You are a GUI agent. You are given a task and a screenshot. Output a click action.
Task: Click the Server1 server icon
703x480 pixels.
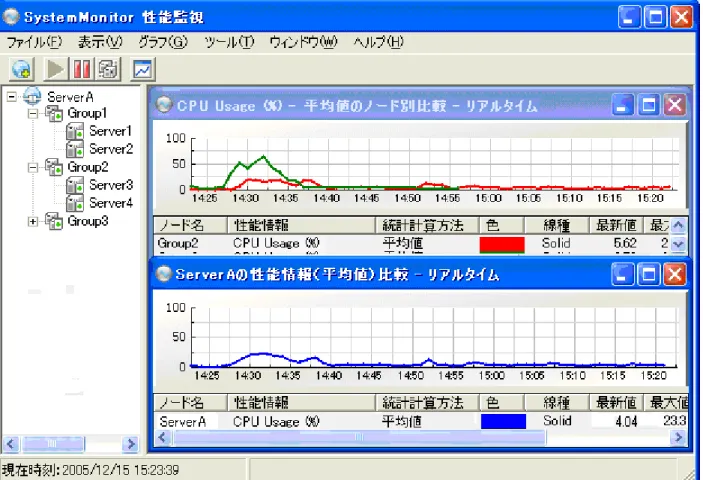[x=75, y=131]
